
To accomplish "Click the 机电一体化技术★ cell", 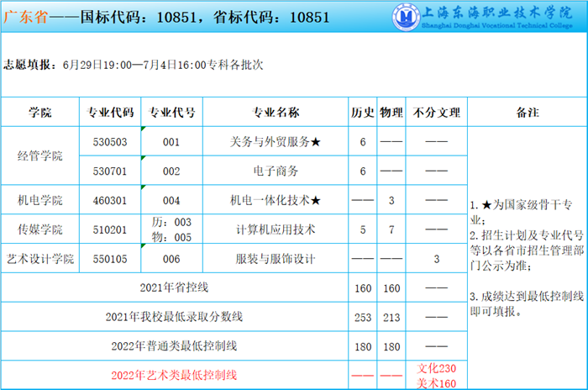I will pyautogui.click(x=276, y=200).
